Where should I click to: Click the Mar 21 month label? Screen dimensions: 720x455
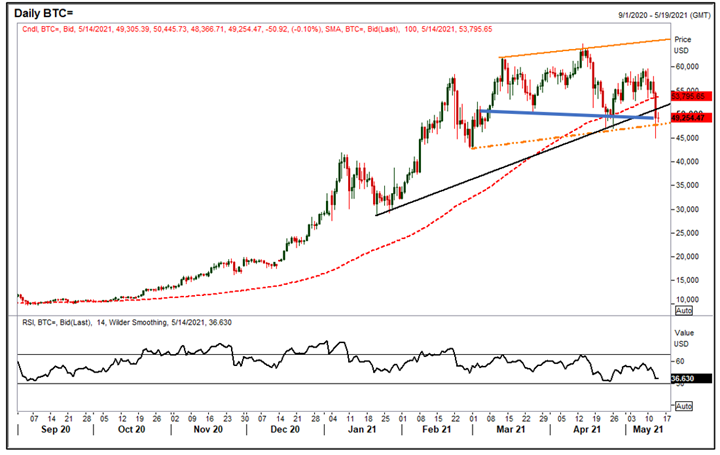click(x=511, y=429)
